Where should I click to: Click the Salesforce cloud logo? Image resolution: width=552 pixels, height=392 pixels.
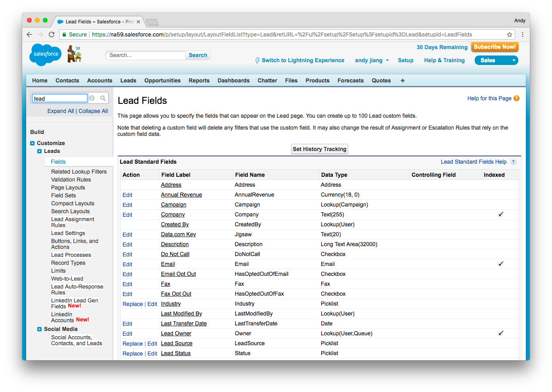[x=46, y=54]
